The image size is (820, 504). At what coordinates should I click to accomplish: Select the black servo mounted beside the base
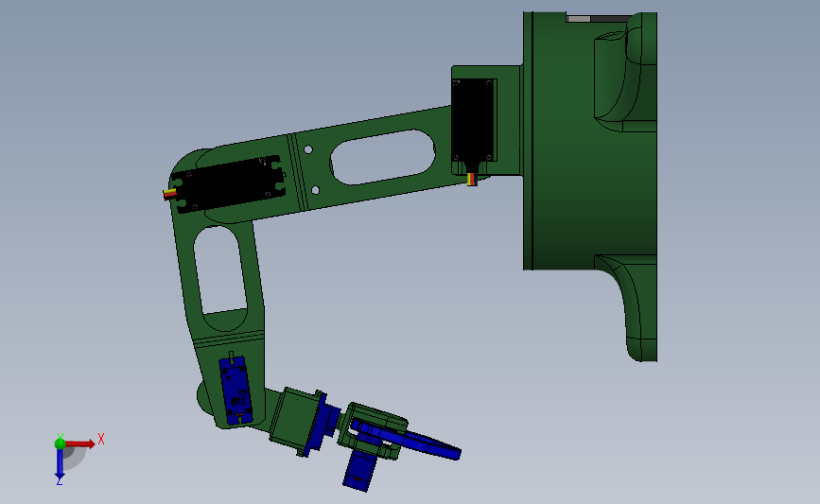coord(472,120)
